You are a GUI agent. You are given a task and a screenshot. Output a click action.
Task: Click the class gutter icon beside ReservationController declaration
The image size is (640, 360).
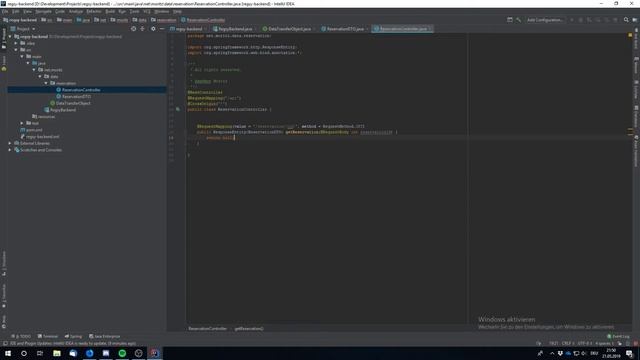[x=178, y=109]
